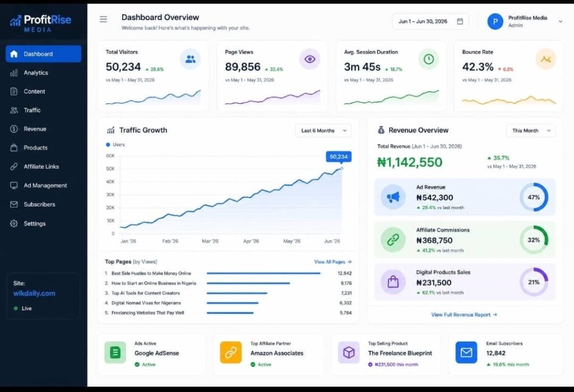This screenshot has width=574, height=392.
Task: Click the Jun '26 axis label
Action: click(332, 241)
